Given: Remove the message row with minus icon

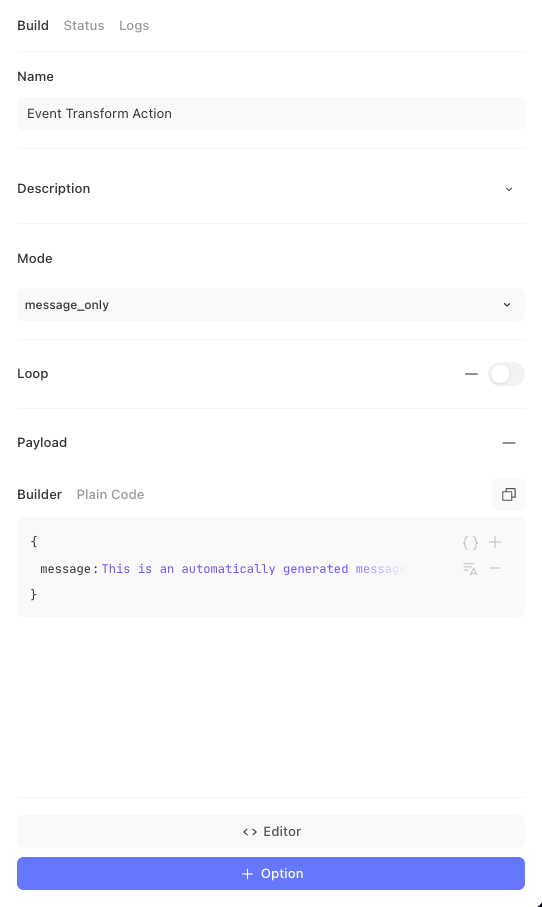Looking at the screenshot, I should (x=495, y=568).
